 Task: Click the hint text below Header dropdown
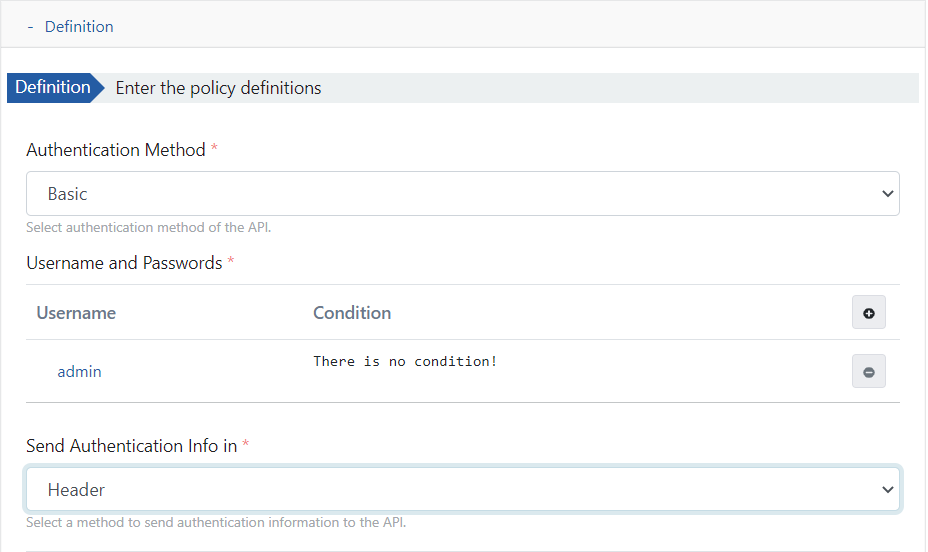[x=215, y=523]
